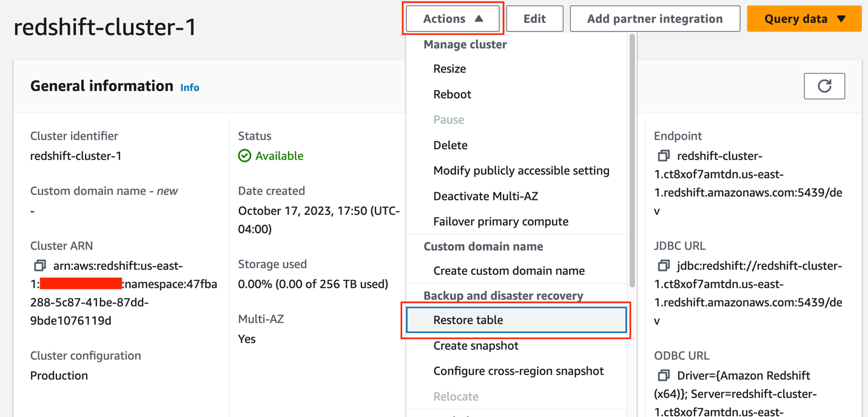The image size is (868, 417).
Task: Click the Edit button
Action: point(534,19)
